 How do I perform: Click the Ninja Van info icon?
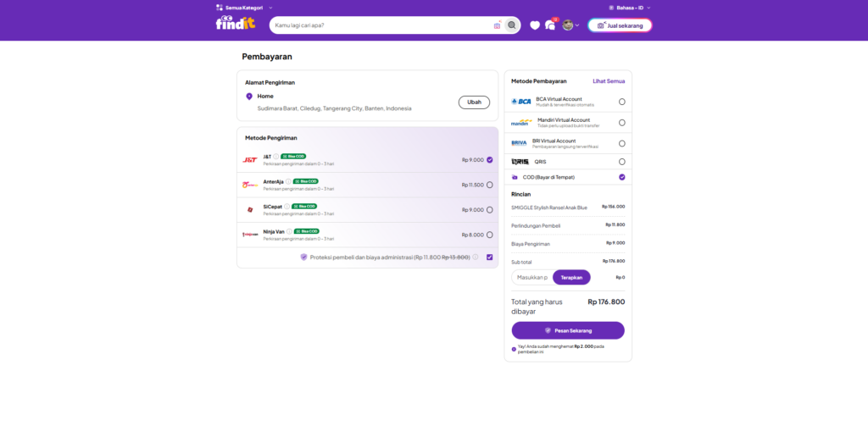point(290,231)
